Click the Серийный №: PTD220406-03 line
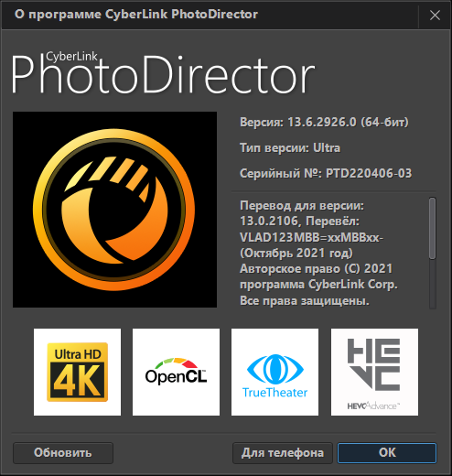The height and width of the screenshot is (476, 452). coord(326,173)
